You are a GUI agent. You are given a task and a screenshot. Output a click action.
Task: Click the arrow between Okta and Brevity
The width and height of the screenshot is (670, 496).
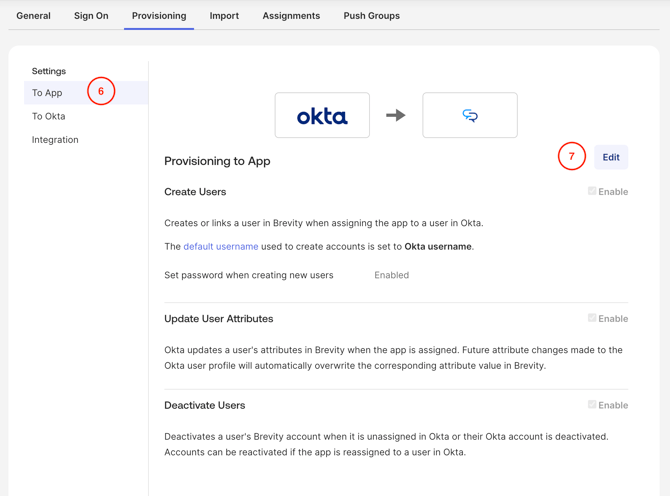[x=396, y=116]
